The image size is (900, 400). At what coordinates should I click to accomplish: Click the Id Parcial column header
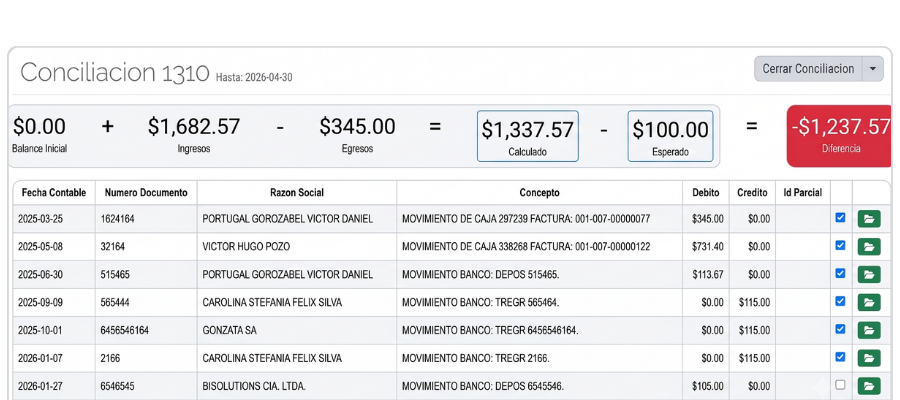802,193
